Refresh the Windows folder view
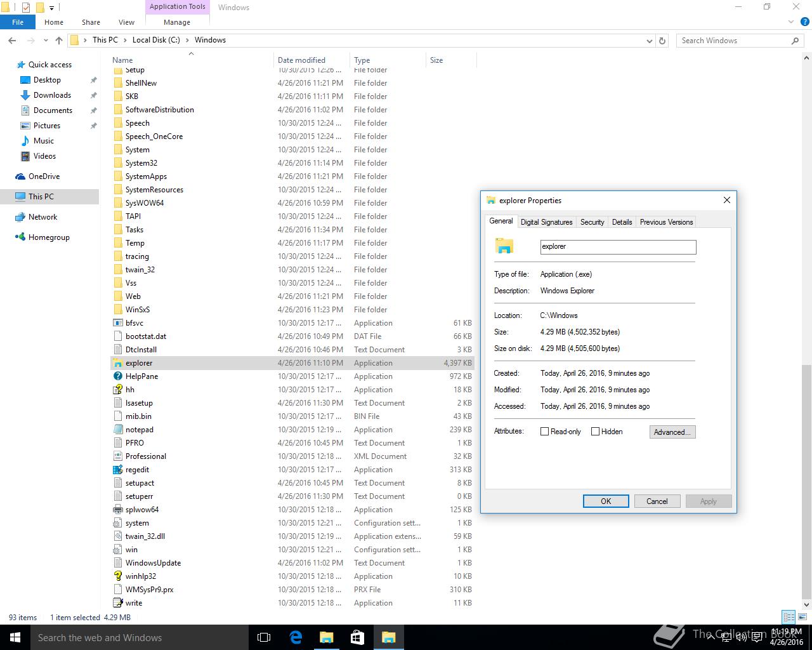Screen dimensions: 812x650 click(662, 40)
